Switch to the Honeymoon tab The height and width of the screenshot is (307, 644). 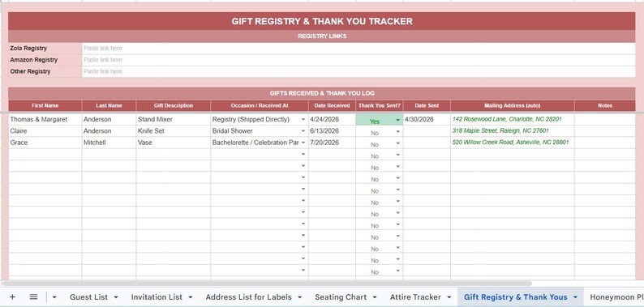coord(616,297)
